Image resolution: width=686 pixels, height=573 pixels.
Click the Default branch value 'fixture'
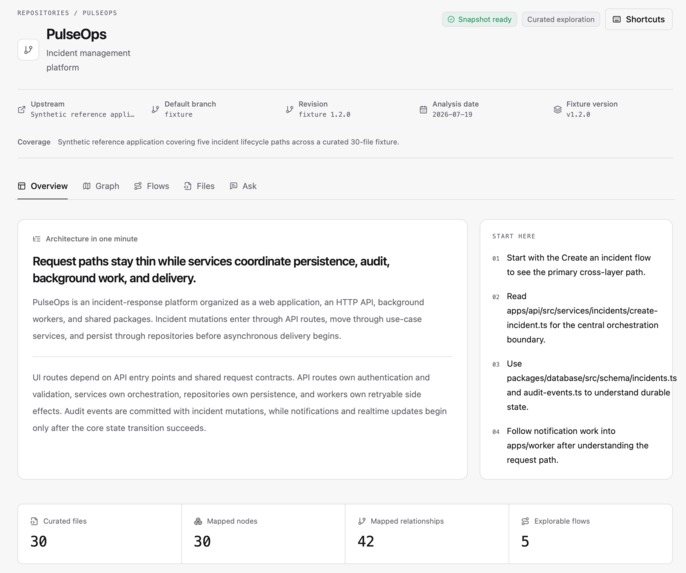click(x=178, y=114)
